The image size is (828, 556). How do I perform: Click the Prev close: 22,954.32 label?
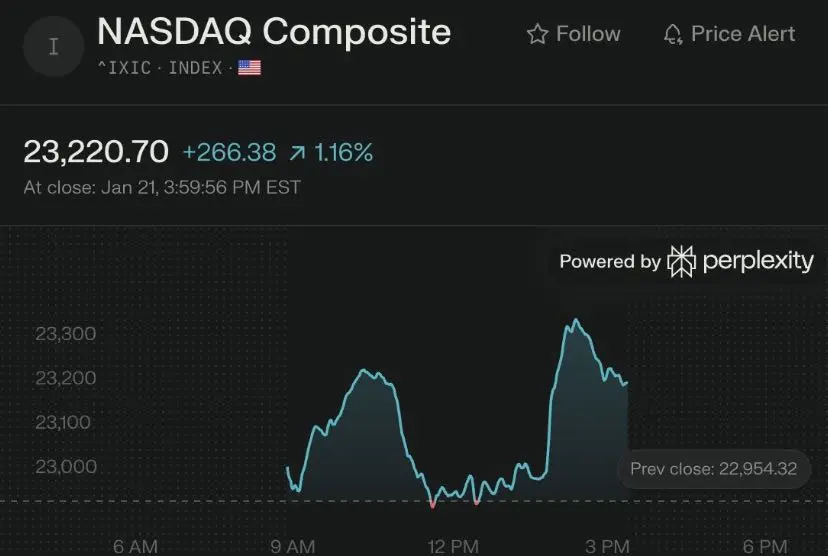[x=713, y=468]
